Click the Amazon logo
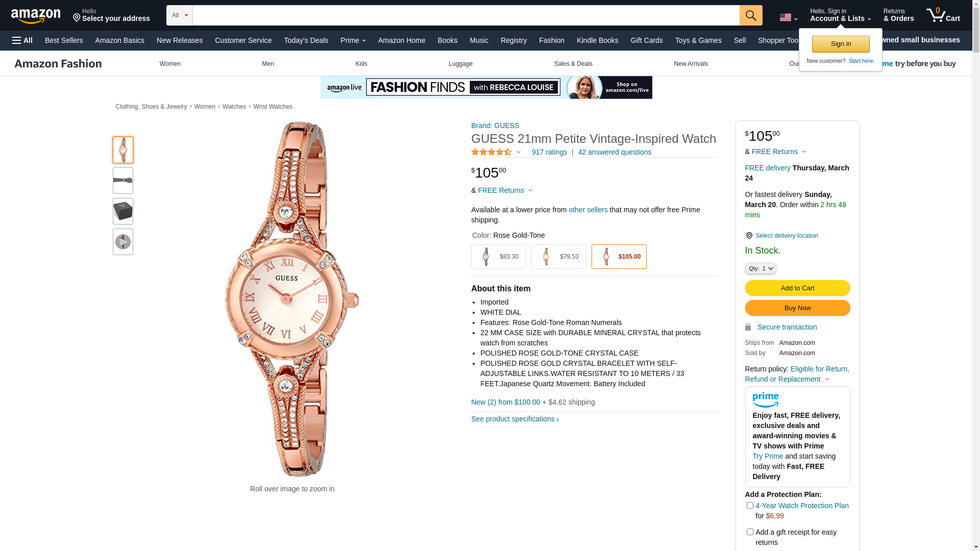This screenshot has width=980, height=551. [x=36, y=16]
